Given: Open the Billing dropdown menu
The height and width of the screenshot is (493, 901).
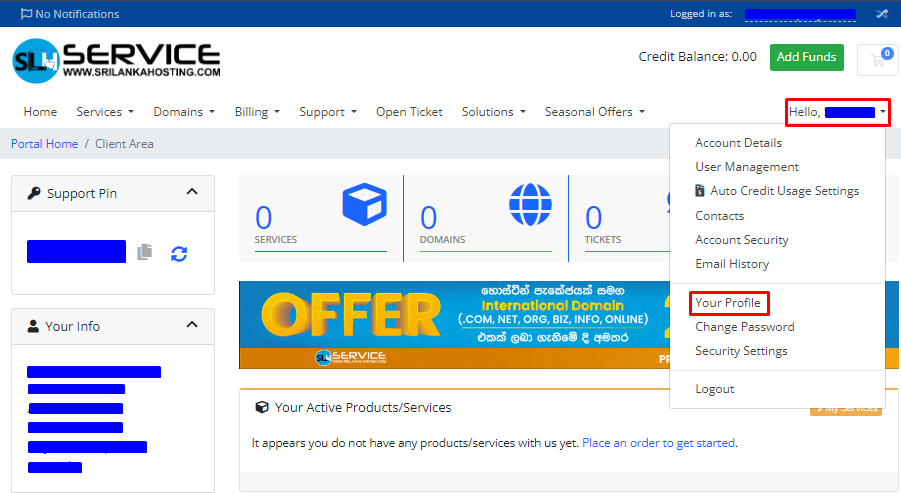Looking at the screenshot, I should (x=257, y=112).
